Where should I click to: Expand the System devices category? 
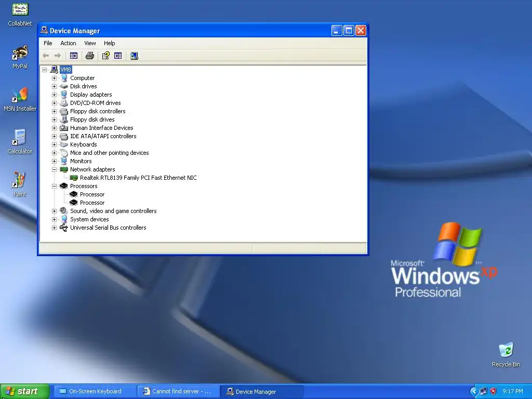(x=54, y=220)
